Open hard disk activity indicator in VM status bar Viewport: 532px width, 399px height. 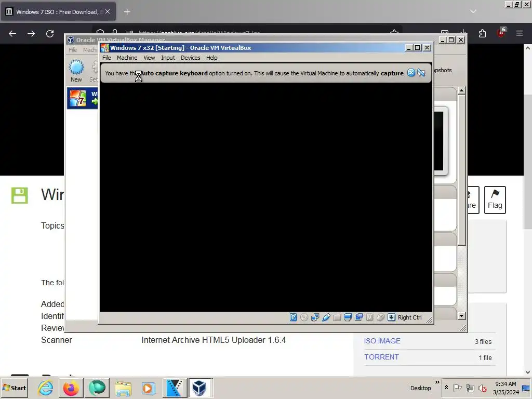click(x=294, y=317)
